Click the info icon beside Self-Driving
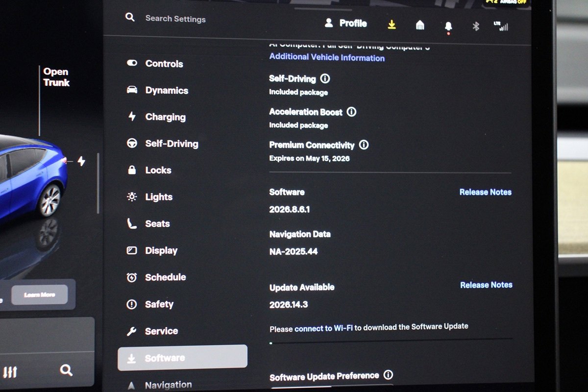588x392 pixels. tap(325, 78)
